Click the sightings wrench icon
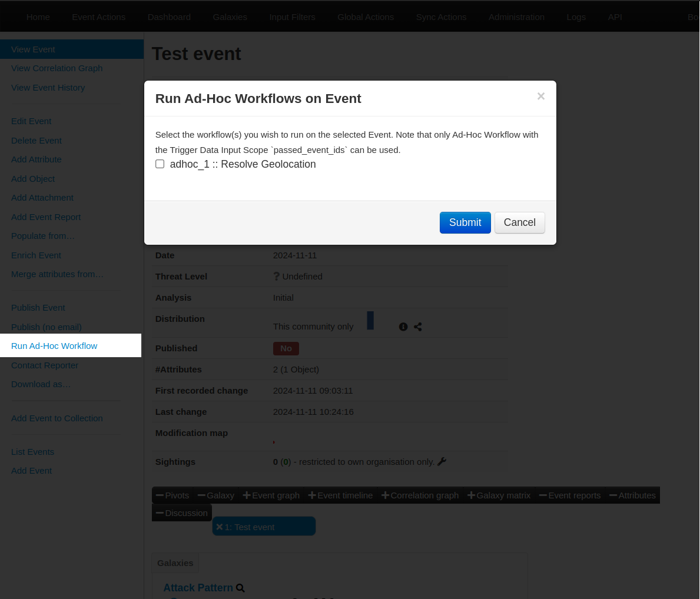This screenshot has height=599, width=700. tap(442, 462)
